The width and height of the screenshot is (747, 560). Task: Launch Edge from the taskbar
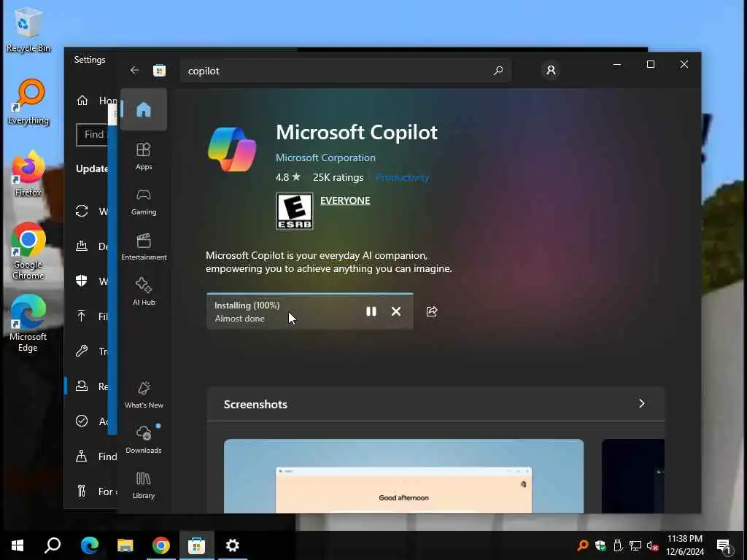click(89, 545)
